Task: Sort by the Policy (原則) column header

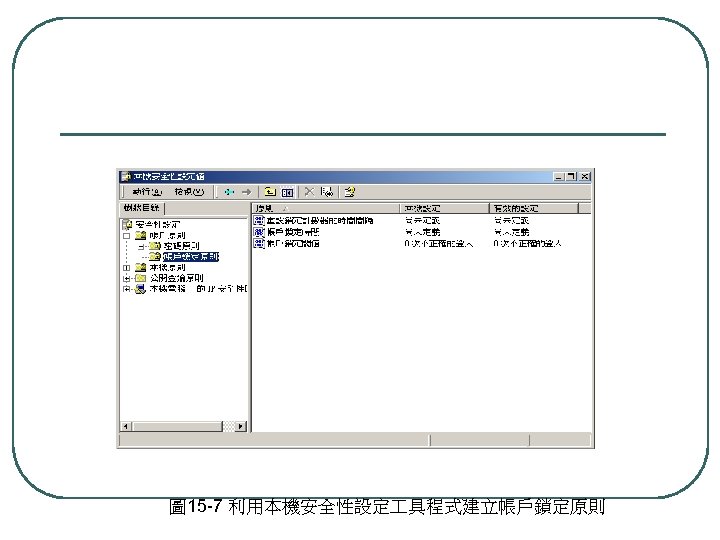Action: tap(326, 208)
